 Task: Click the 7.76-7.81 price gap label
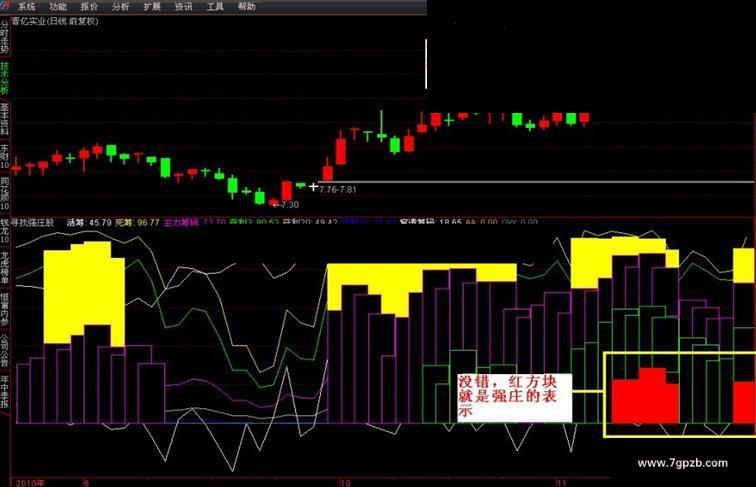[338, 189]
